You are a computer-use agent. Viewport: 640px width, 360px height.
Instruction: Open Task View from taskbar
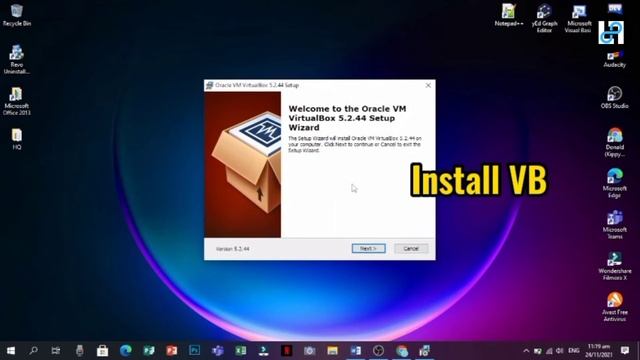(56, 351)
